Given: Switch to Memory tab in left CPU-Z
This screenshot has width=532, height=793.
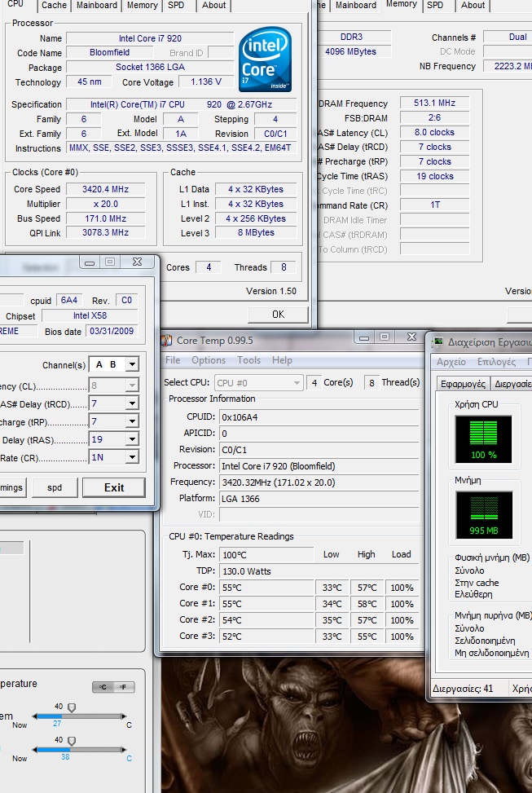Looking at the screenshot, I should point(142,5).
